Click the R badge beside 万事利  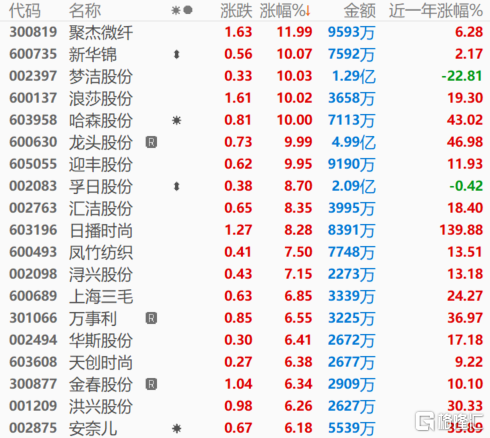[151, 318]
